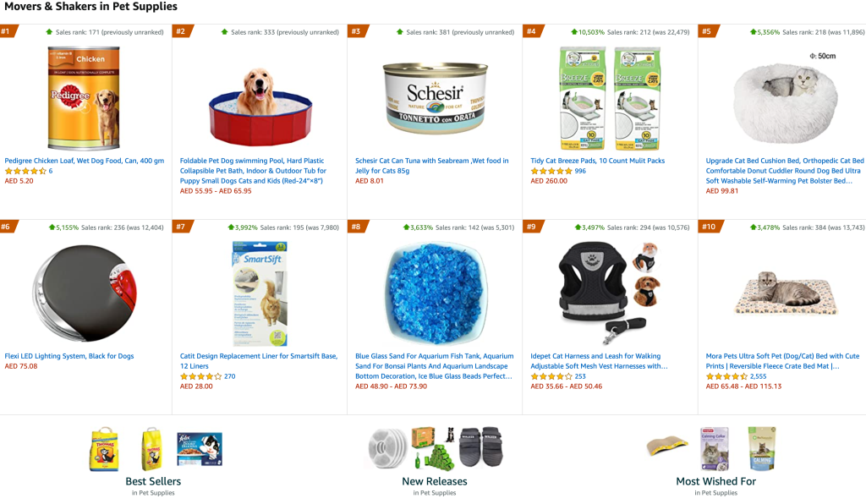Viewport: 866px width, 504px height.
Task: Open the Pedigree Chicken Loaf can image
Action: click(x=84, y=98)
